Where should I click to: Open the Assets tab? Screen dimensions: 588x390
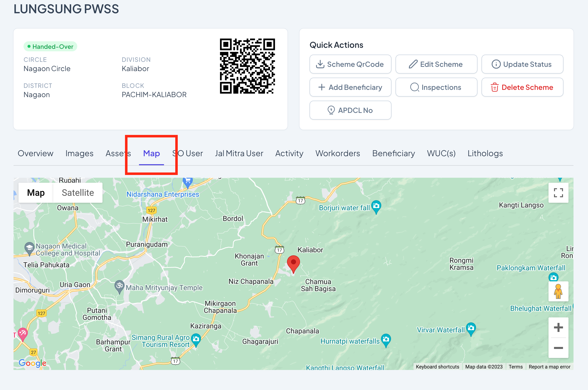point(118,153)
